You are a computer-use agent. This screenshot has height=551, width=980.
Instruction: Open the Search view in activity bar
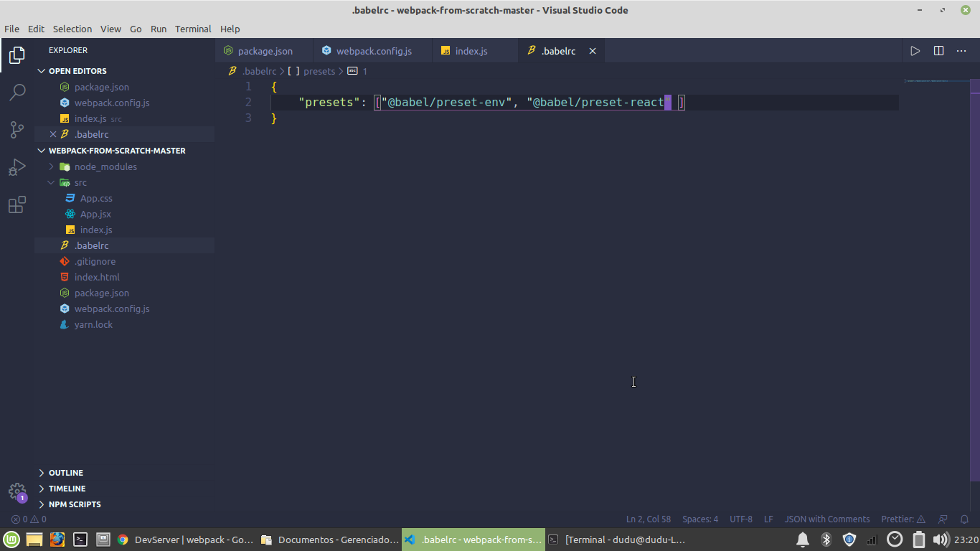tap(17, 92)
